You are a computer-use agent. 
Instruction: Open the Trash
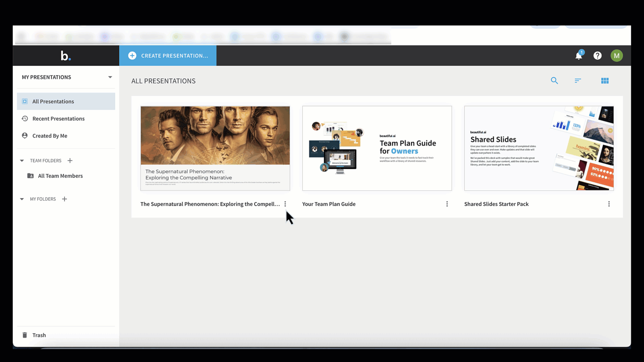(39, 335)
